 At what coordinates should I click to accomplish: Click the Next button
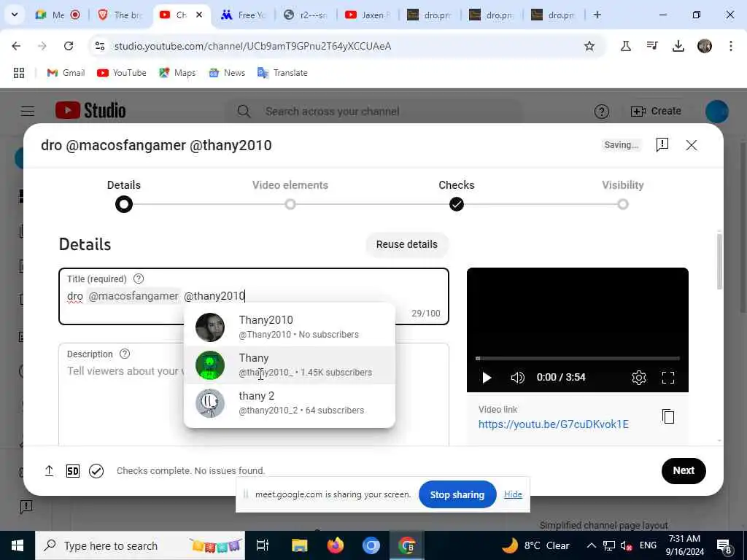(683, 470)
